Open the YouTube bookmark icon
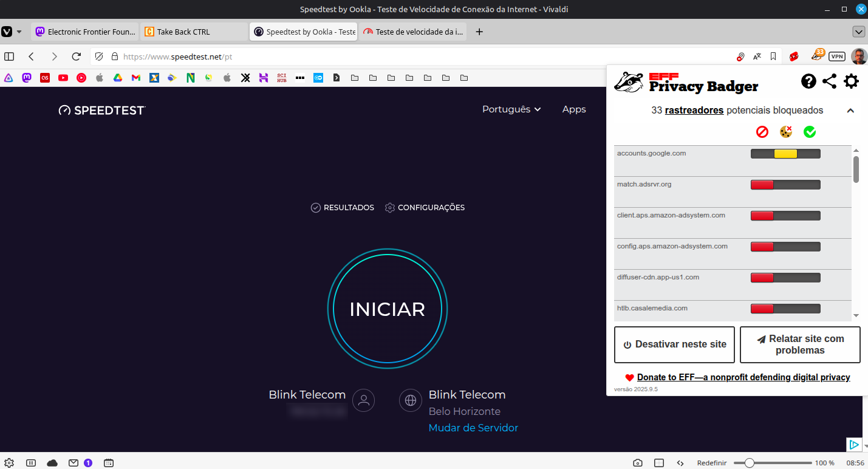The image size is (868, 469). tap(63, 78)
